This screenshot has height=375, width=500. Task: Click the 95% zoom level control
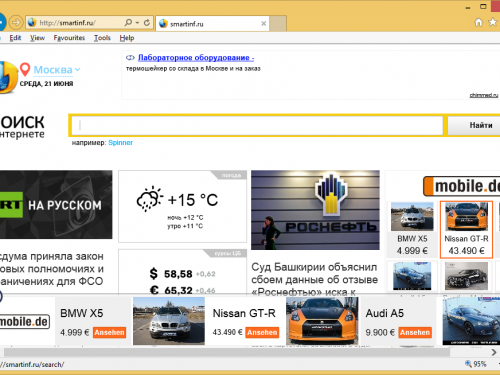click(x=476, y=364)
